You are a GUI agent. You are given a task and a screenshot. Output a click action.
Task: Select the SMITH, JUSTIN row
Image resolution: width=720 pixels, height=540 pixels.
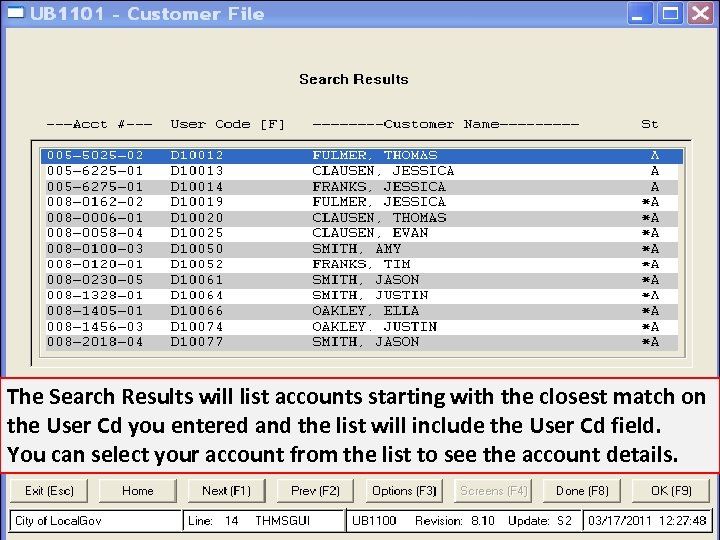(362, 295)
